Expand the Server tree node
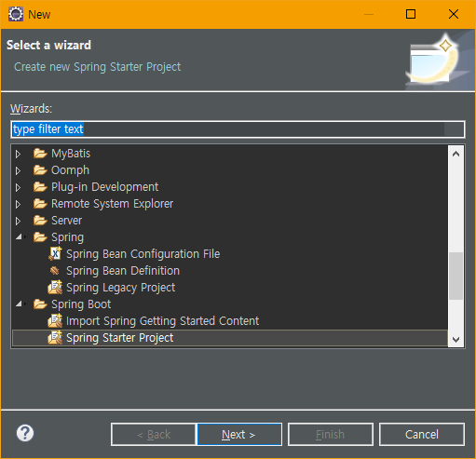 click(18, 221)
